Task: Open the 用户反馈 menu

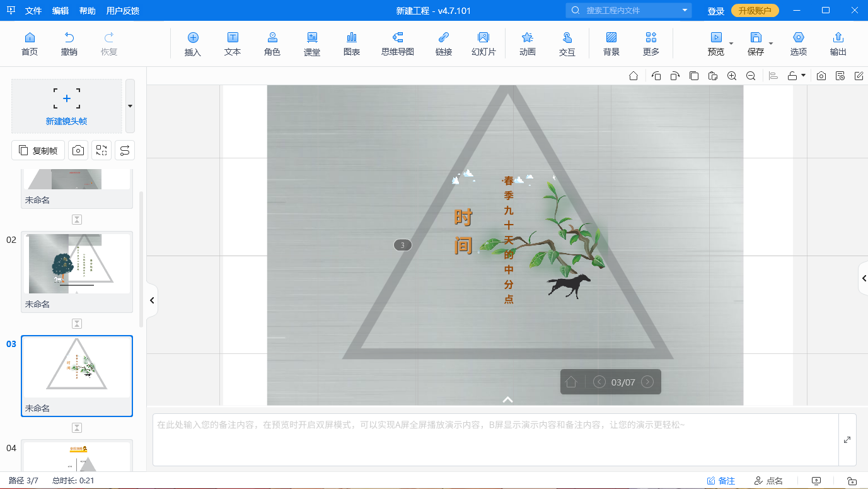Action: 123,11
